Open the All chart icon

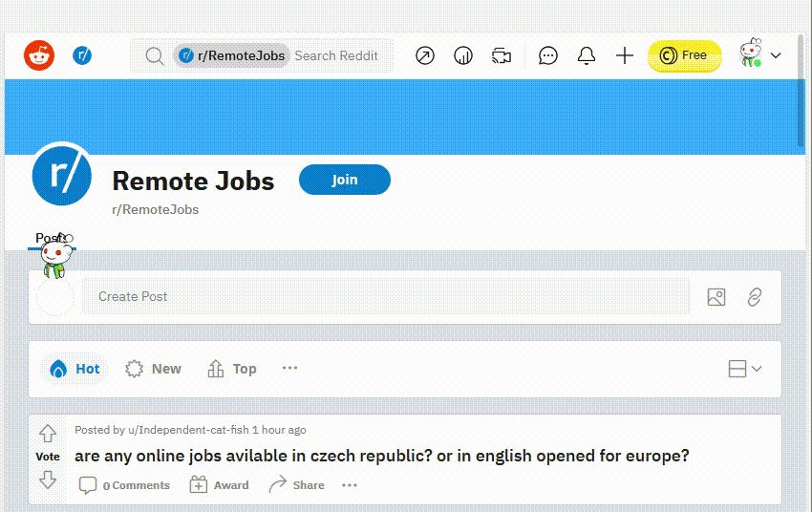click(463, 55)
